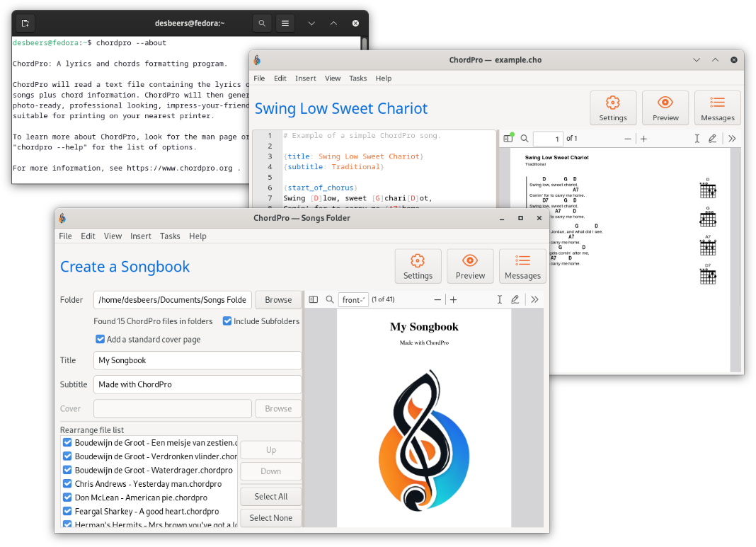Click the Up reorder button

click(x=271, y=449)
